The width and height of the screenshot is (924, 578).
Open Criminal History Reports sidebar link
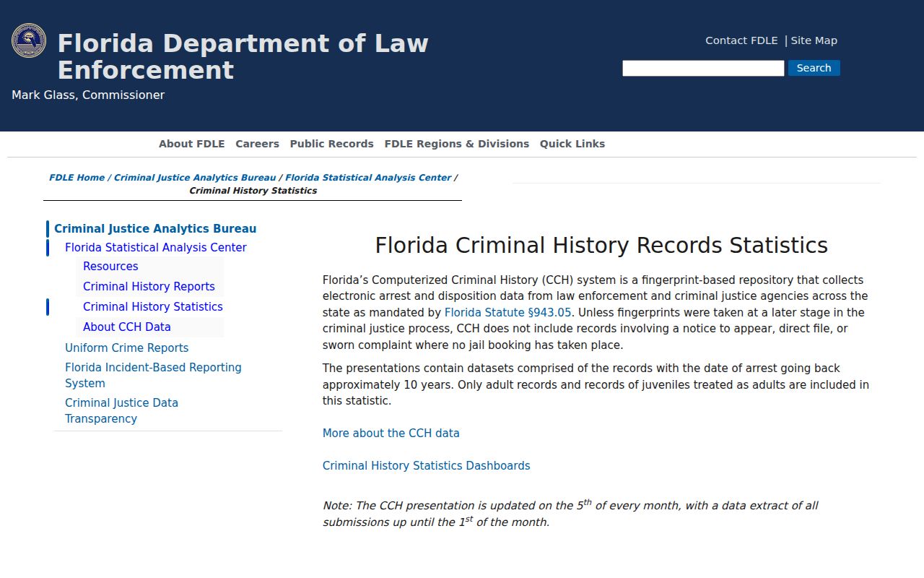tap(149, 287)
